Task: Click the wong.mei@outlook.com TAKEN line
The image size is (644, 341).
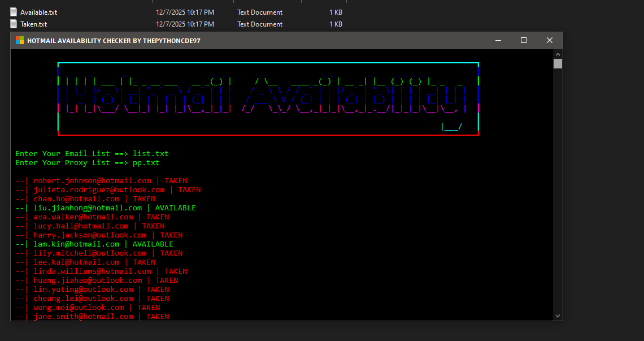Action: 88,307
